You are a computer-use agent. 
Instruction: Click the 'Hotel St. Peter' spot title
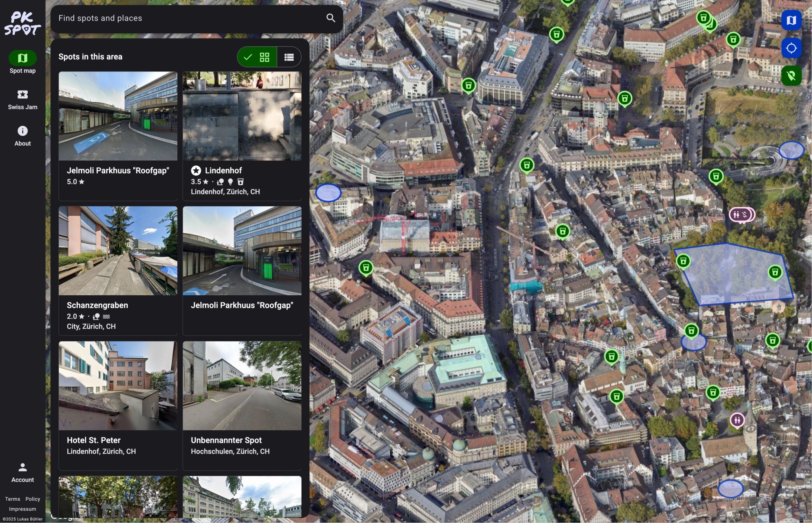point(94,440)
